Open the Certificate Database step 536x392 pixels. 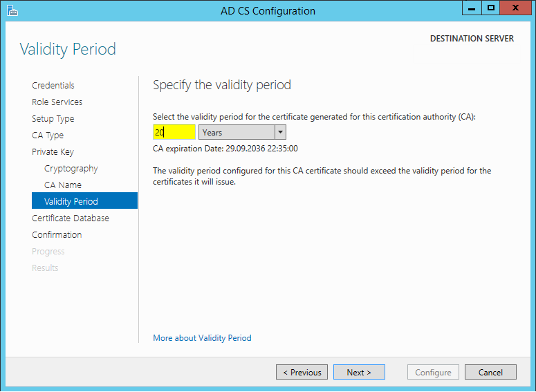click(x=71, y=218)
